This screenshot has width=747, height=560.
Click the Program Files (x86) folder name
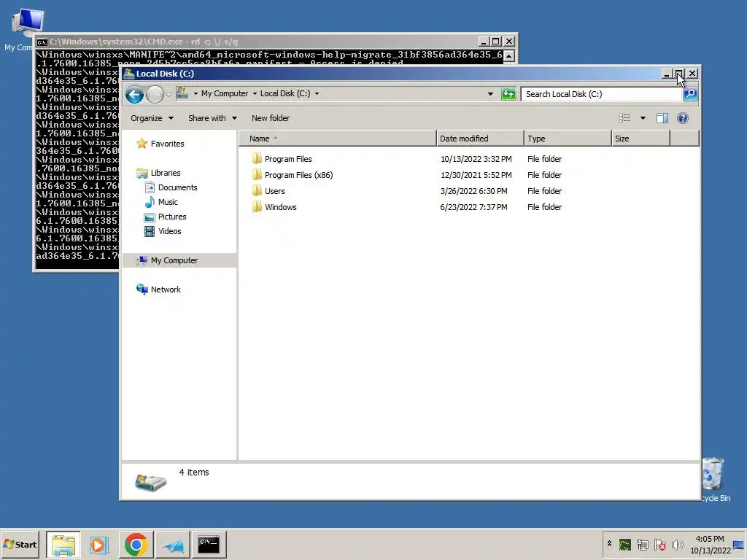pyautogui.click(x=298, y=175)
